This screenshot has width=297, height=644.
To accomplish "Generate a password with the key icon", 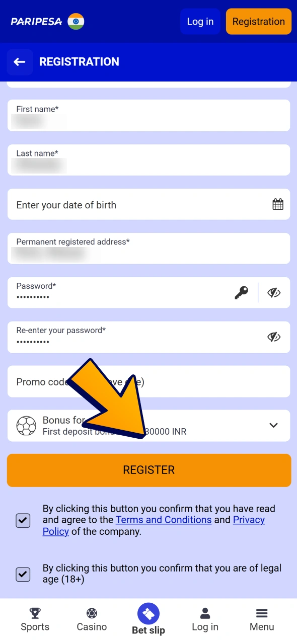I will pyautogui.click(x=242, y=292).
